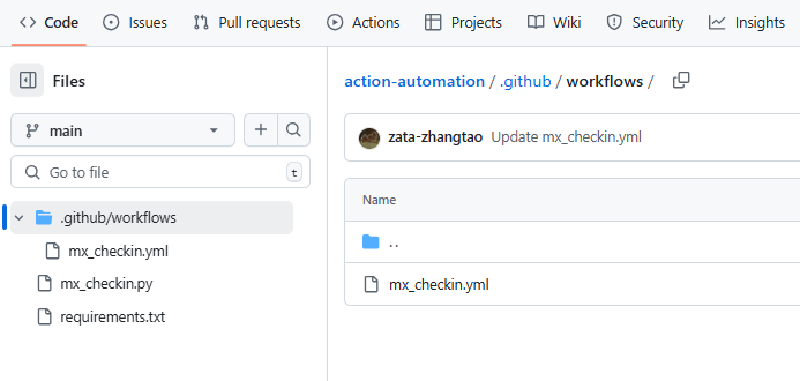
Task: Go to action-automation breadcrumb link
Action: point(414,82)
